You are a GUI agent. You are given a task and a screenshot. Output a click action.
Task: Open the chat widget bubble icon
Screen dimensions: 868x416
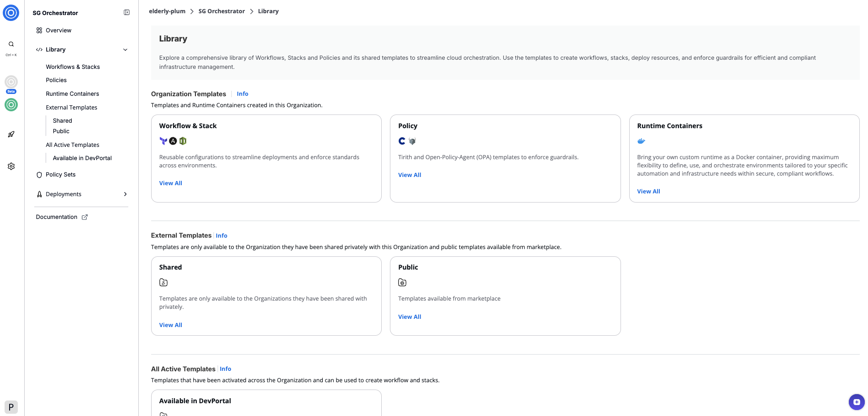pyautogui.click(x=856, y=402)
